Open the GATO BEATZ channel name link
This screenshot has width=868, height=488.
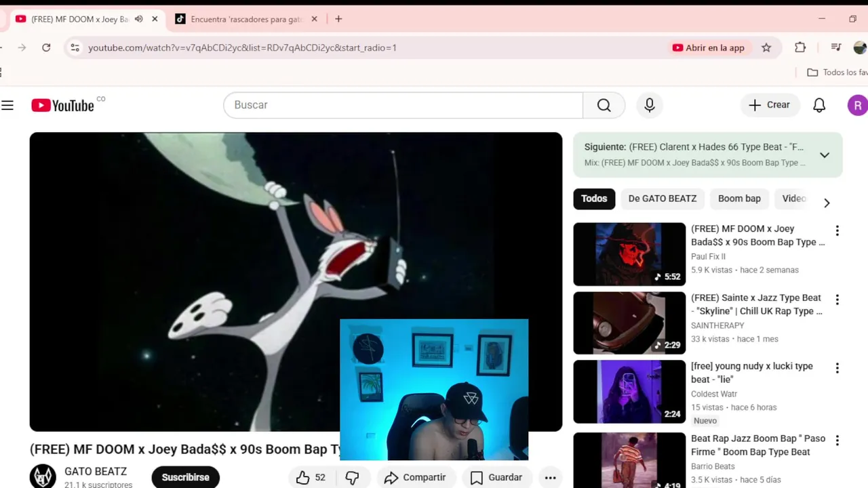pos(96,472)
